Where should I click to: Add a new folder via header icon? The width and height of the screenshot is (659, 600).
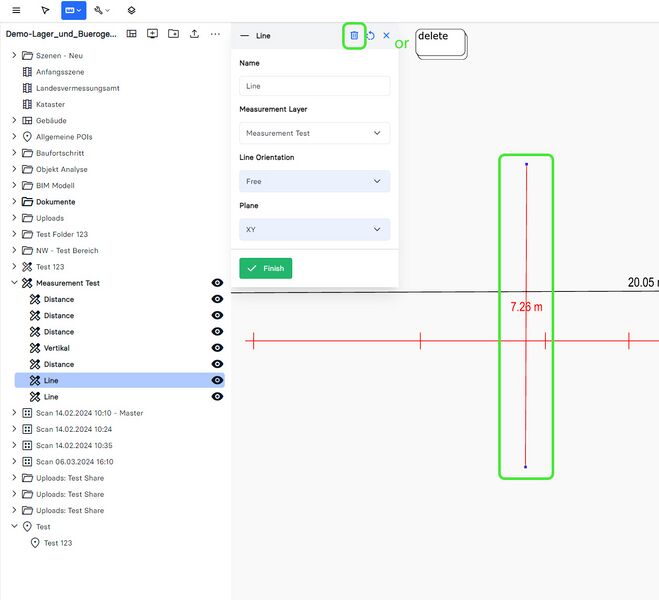[x=173, y=33]
